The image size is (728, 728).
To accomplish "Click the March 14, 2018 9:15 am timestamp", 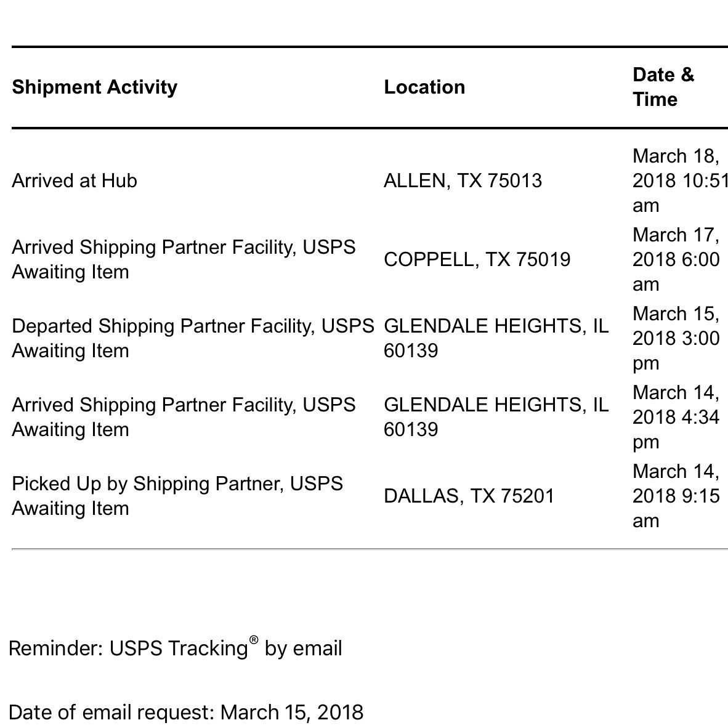I will (676, 496).
